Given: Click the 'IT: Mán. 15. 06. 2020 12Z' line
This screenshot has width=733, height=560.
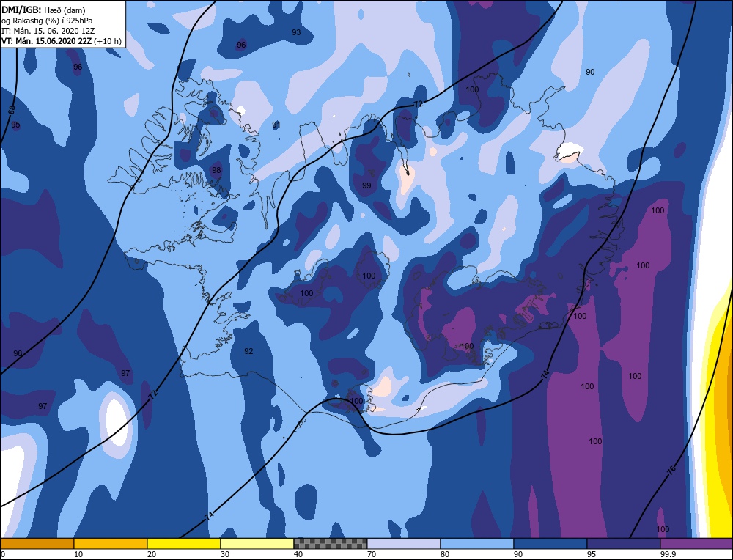Looking at the screenshot, I should coord(47,30).
